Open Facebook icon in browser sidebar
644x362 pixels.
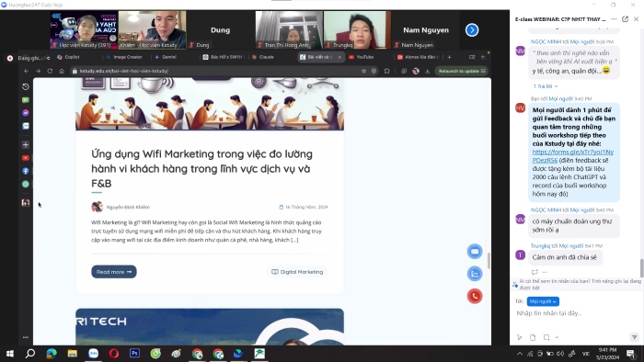(x=26, y=171)
